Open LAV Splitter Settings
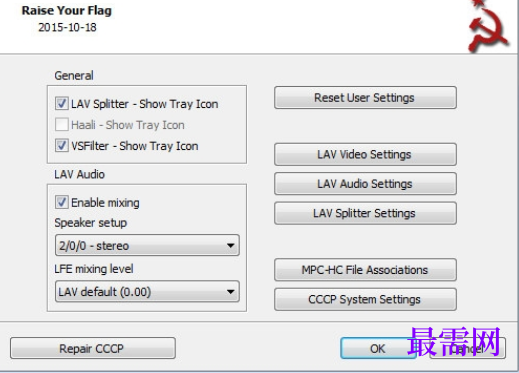519x373 pixels. coord(365,213)
